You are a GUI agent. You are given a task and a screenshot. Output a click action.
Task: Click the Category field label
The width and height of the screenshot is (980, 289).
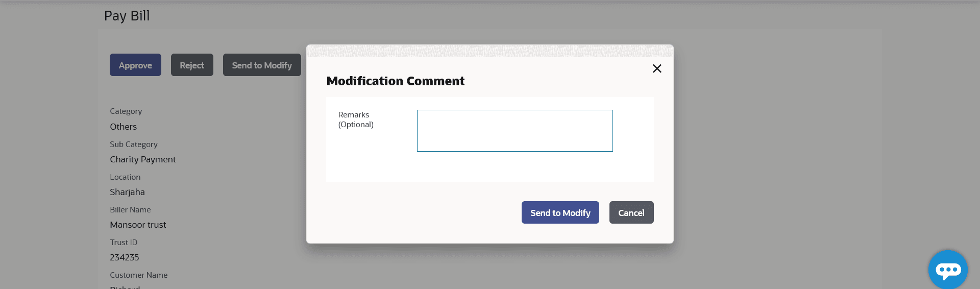(x=126, y=111)
